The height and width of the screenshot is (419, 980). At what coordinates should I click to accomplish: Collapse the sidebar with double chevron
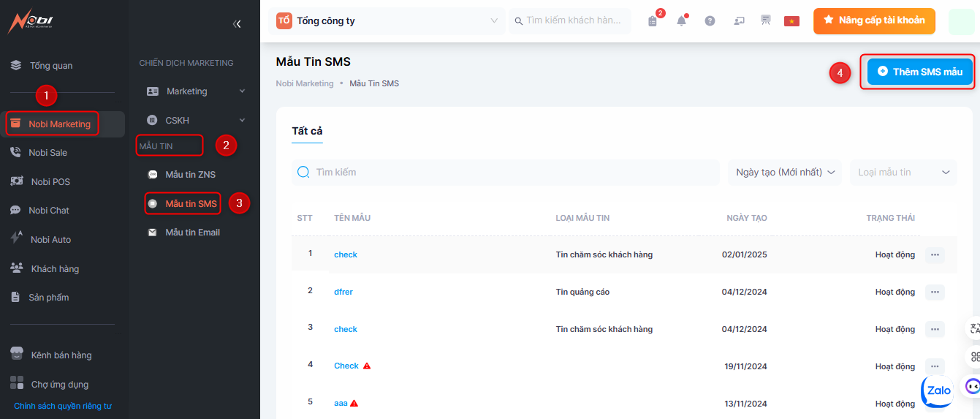point(237,24)
